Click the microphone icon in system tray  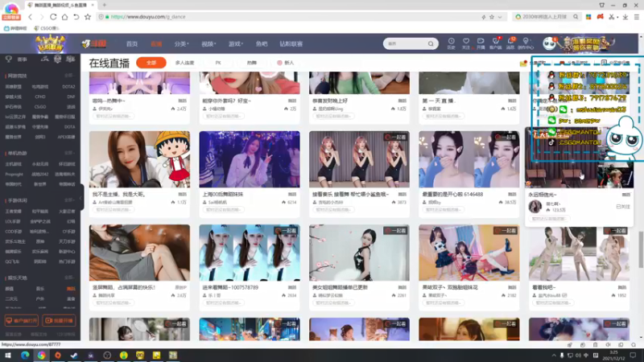[x=561, y=356]
